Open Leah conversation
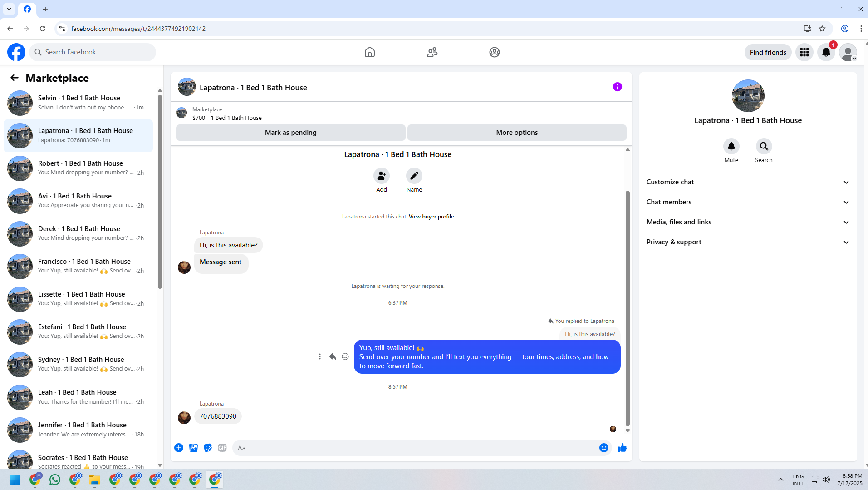The image size is (868, 490). pyautogui.click(x=78, y=397)
